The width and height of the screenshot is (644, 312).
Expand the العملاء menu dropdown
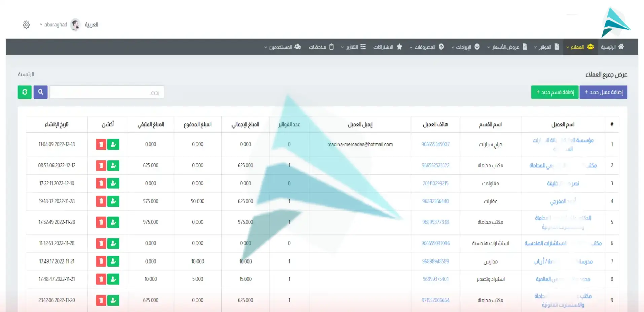pyautogui.click(x=580, y=47)
